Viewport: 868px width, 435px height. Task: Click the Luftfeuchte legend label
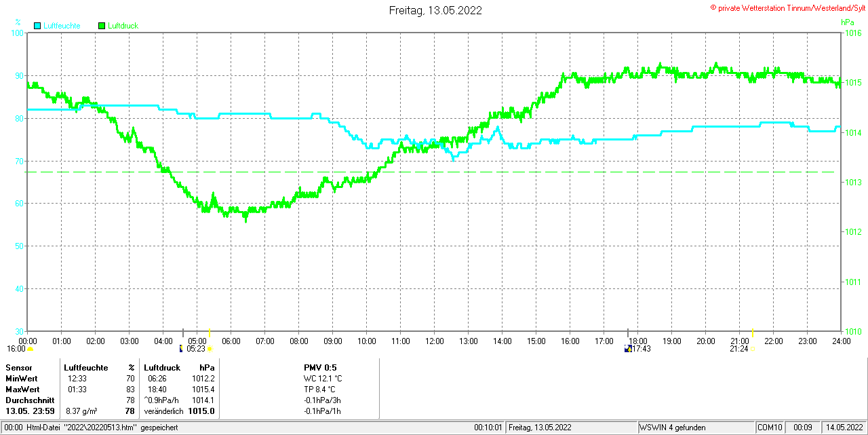click(62, 26)
